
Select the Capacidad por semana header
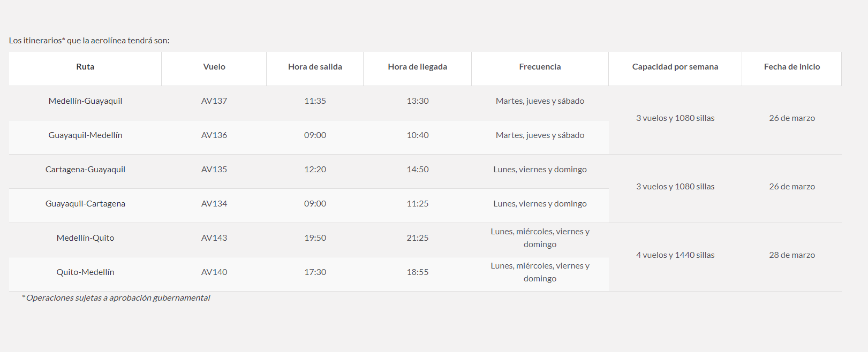(x=675, y=67)
